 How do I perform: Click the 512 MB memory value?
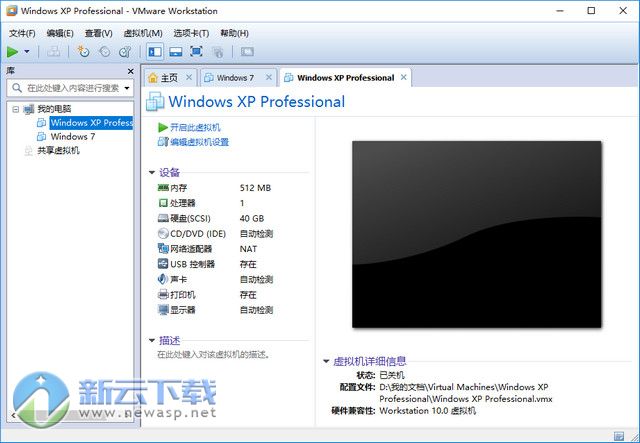(255, 188)
